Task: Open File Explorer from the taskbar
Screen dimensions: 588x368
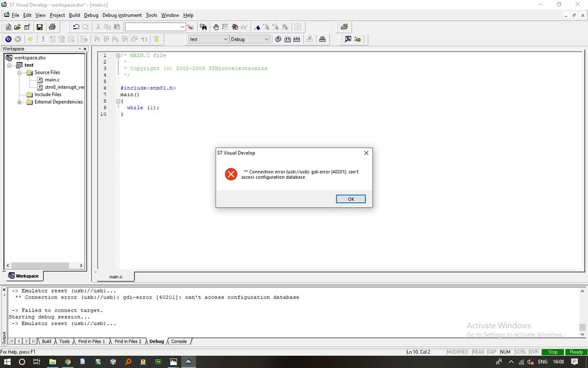Action: tap(52, 362)
